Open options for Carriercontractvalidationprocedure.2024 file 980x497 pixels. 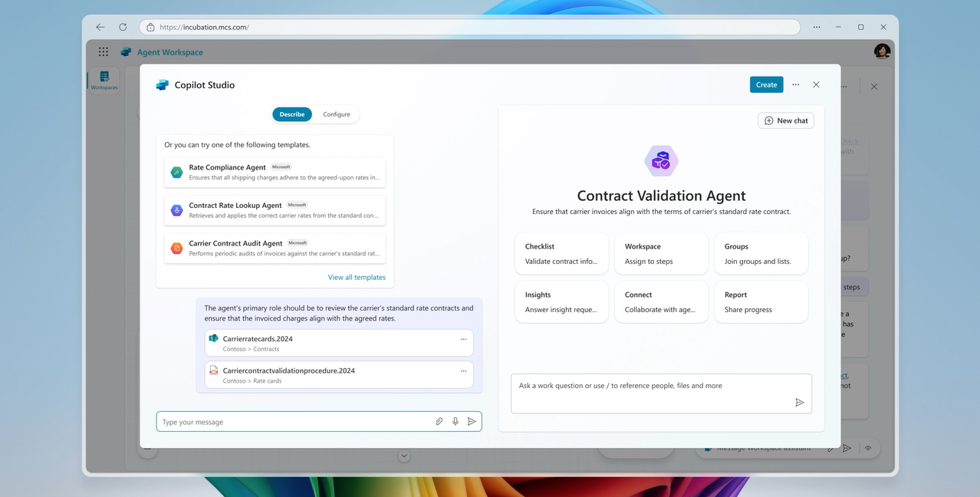pyautogui.click(x=463, y=370)
